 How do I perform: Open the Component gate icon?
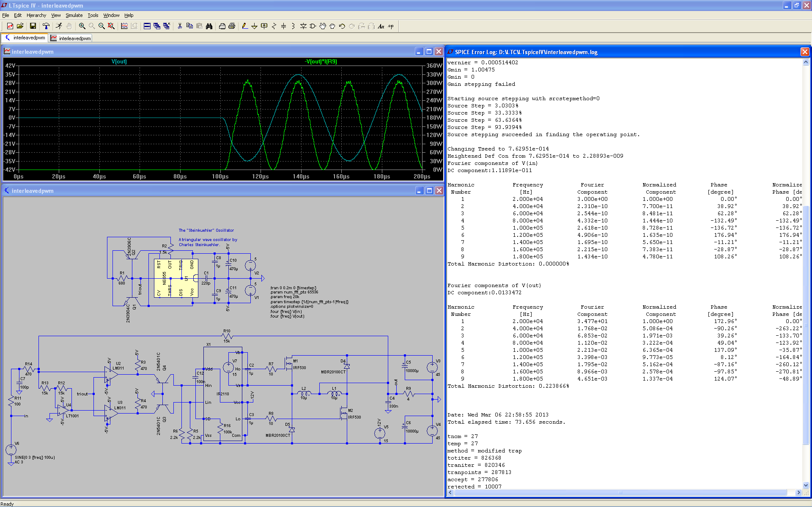[x=313, y=26]
